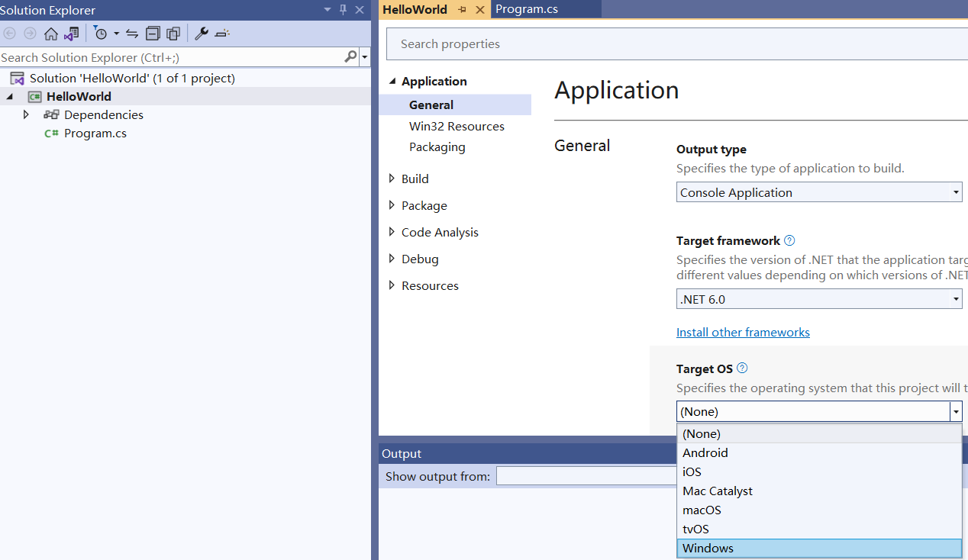Click the Preview Selected Items icon

(222, 34)
